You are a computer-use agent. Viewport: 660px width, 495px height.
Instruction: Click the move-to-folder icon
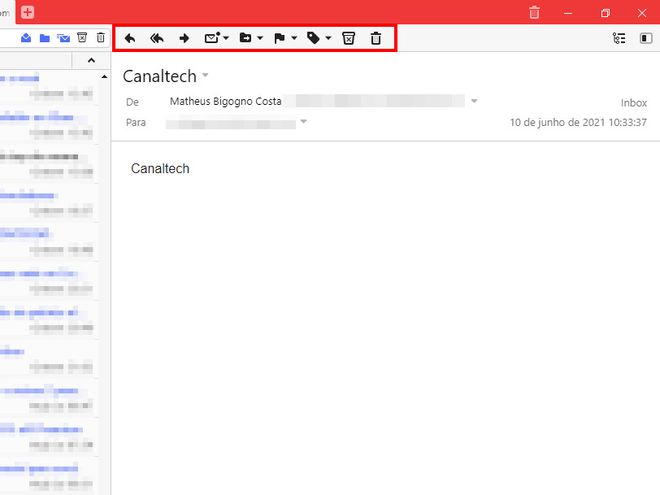[245, 38]
